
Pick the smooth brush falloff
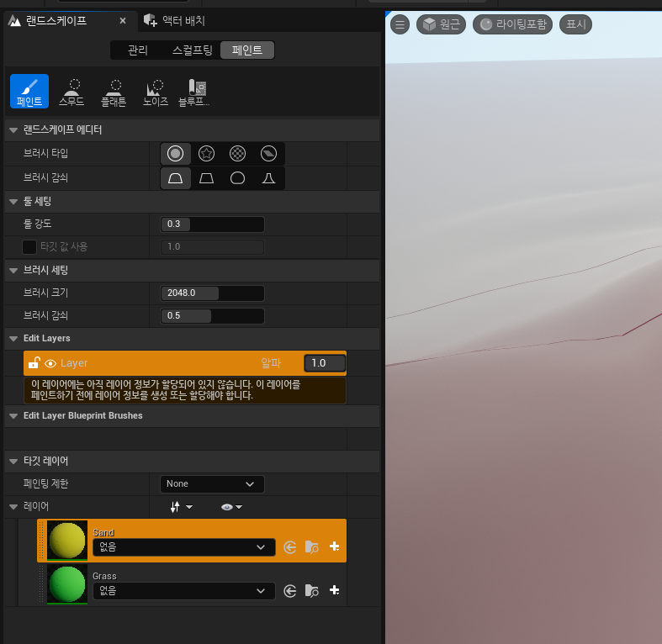pos(175,178)
